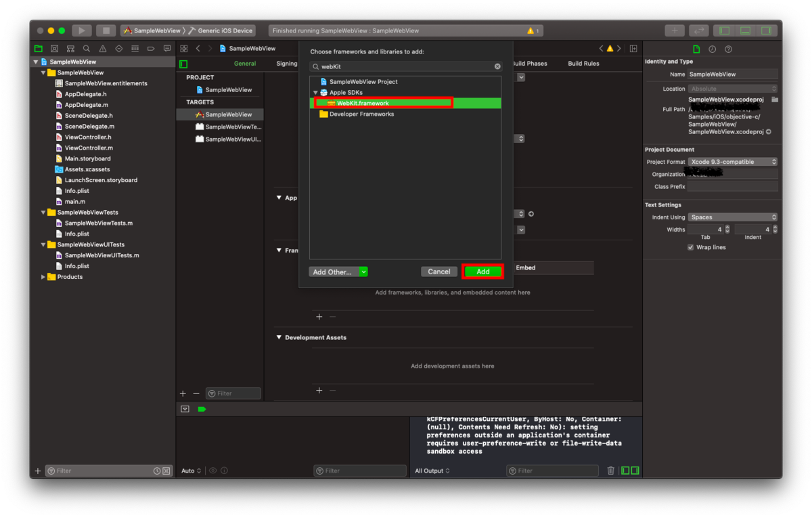Image resolution: width=812 pixels, height=518 pixels.
Task: Collapse the SampleWebViewTests folder
Action: click(43, 212)
